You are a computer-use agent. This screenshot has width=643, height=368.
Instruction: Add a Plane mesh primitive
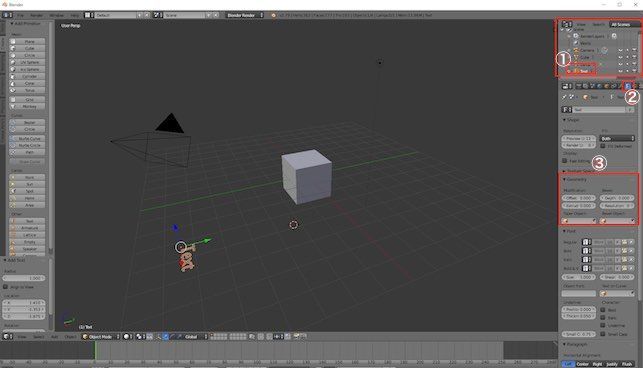tap(27, 41)
